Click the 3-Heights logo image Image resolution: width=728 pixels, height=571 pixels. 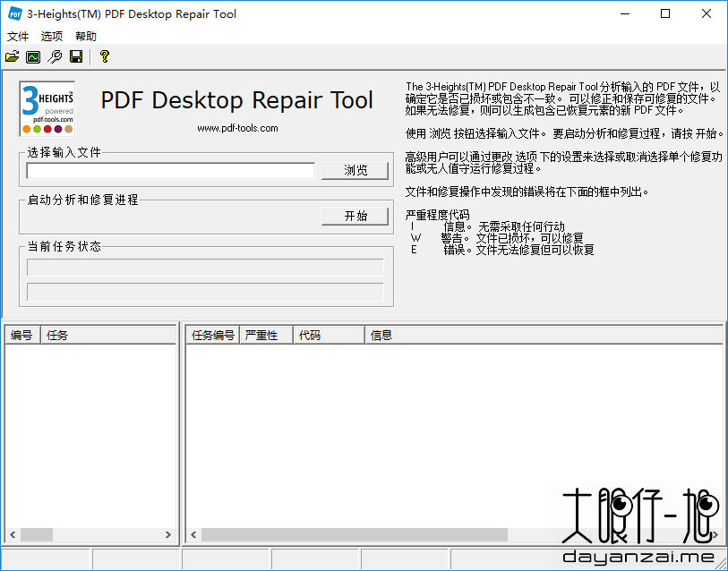(x=47, y=108)
